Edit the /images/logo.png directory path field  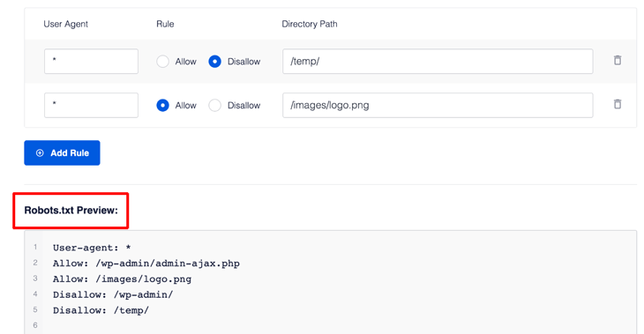pyautogui.click(x=438, y=106)
